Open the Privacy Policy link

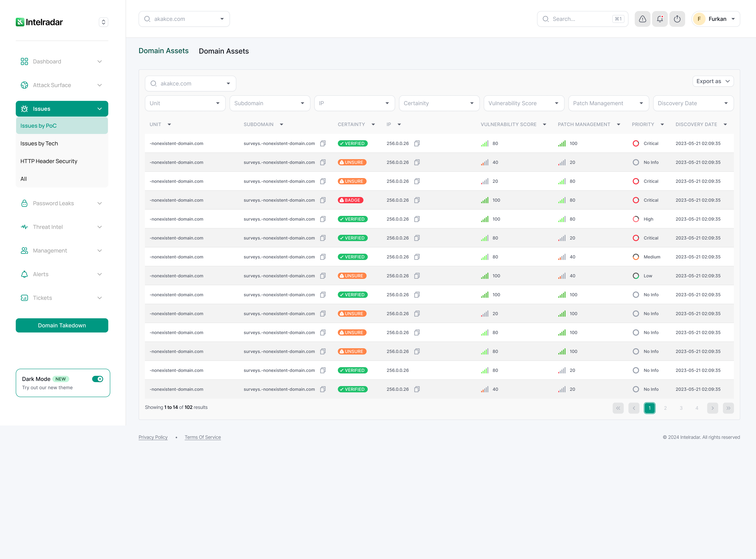click(x=153, y=437)
